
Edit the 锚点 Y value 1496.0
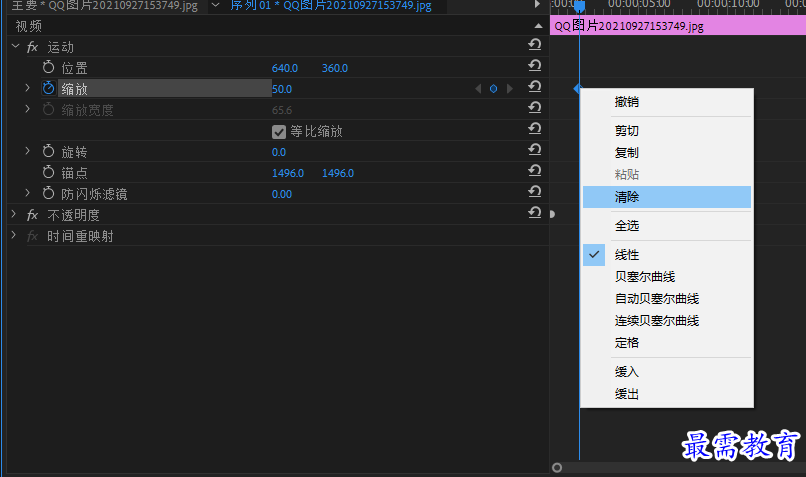[x=338, y=173]
